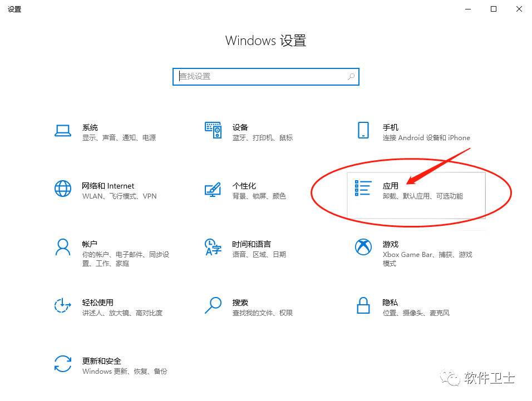
Task: Click the 设置 window title text
Action: [x=14, y=9]
